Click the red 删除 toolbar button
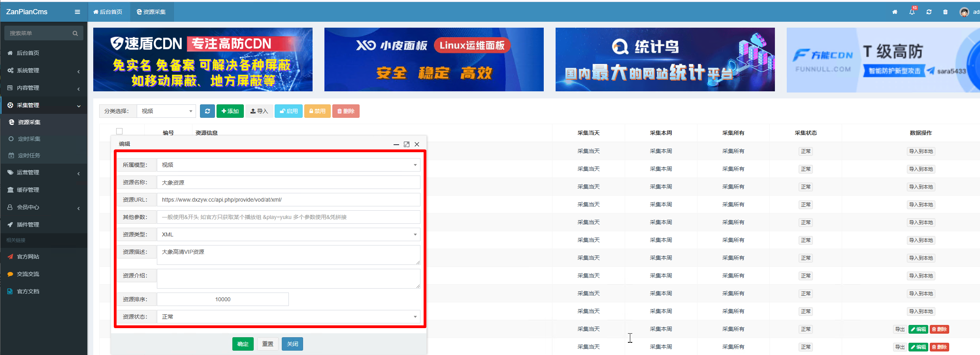This screenshot has height=355, width=980. (346, 111)
